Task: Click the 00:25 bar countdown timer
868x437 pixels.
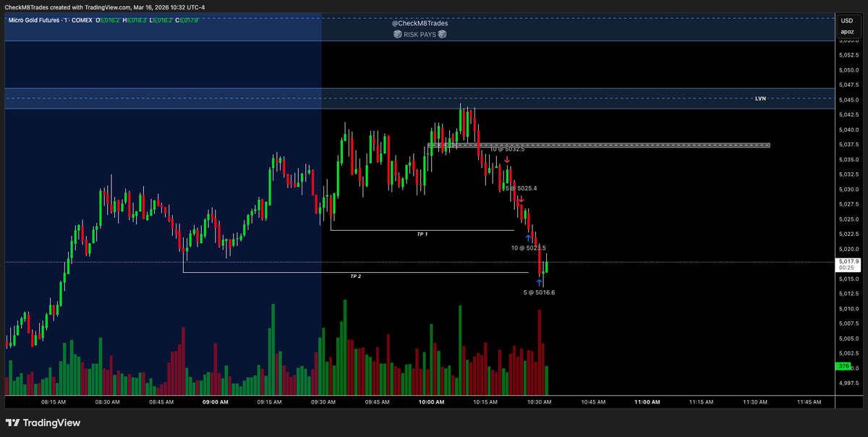Action: click(845, 268)
